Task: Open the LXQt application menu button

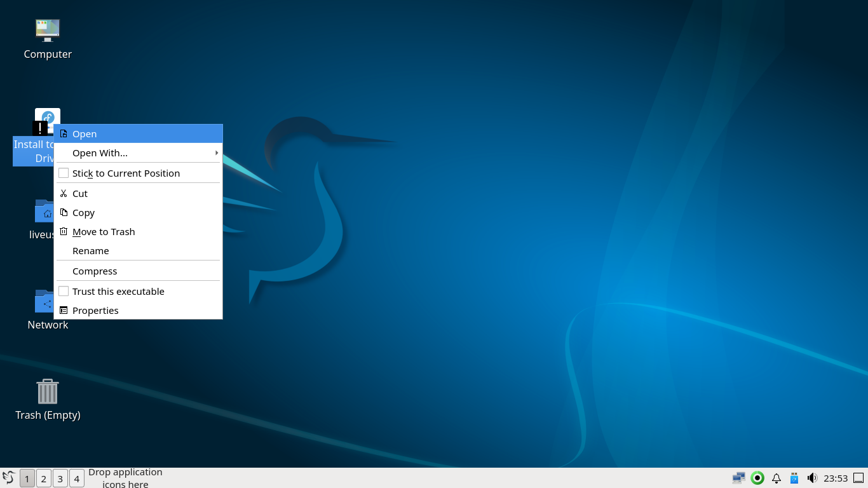Action: click(x=8, y=478)
